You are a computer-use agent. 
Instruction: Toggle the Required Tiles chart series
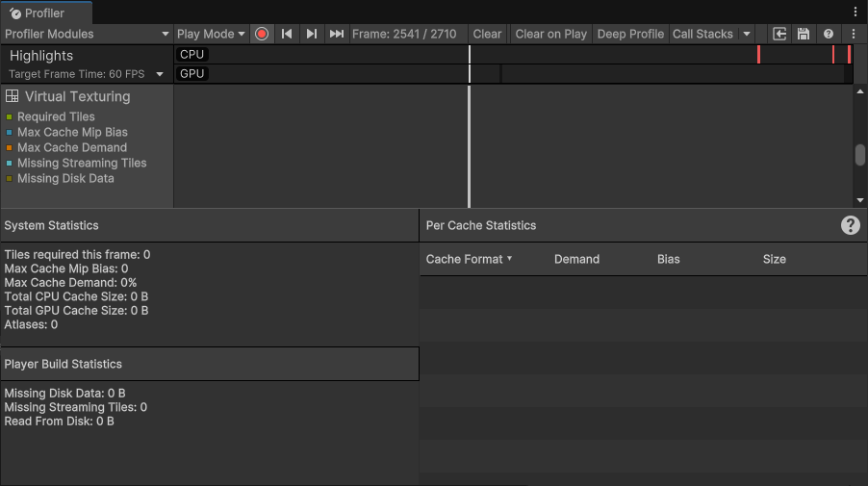point(56,116)
